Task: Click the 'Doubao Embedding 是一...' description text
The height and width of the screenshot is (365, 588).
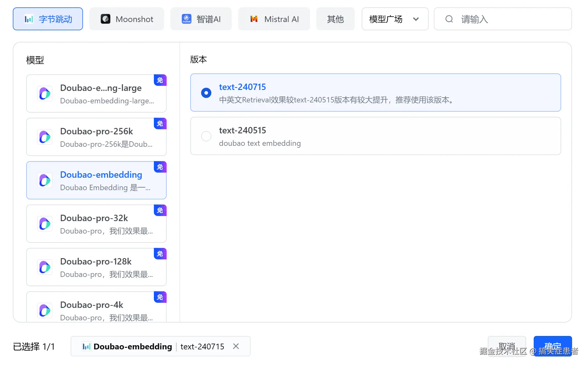Action: tap(105, 188)
